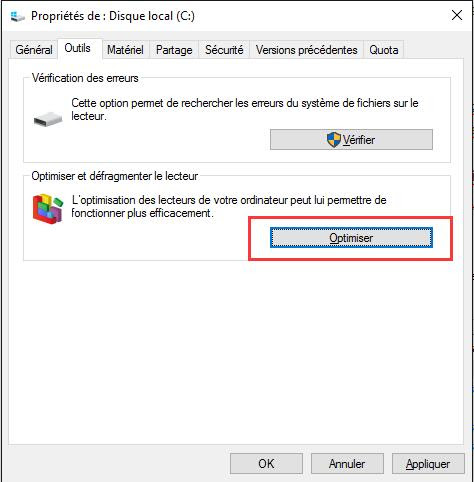Click the shield icon on the Vérifier button
474x482 pixels.
tap(334, 140)
